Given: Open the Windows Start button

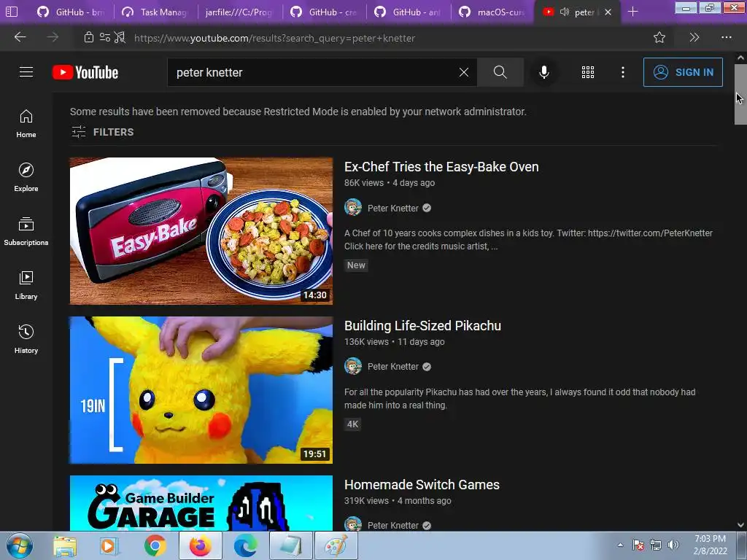Looking at the screenshot, I should click(19, 545).
